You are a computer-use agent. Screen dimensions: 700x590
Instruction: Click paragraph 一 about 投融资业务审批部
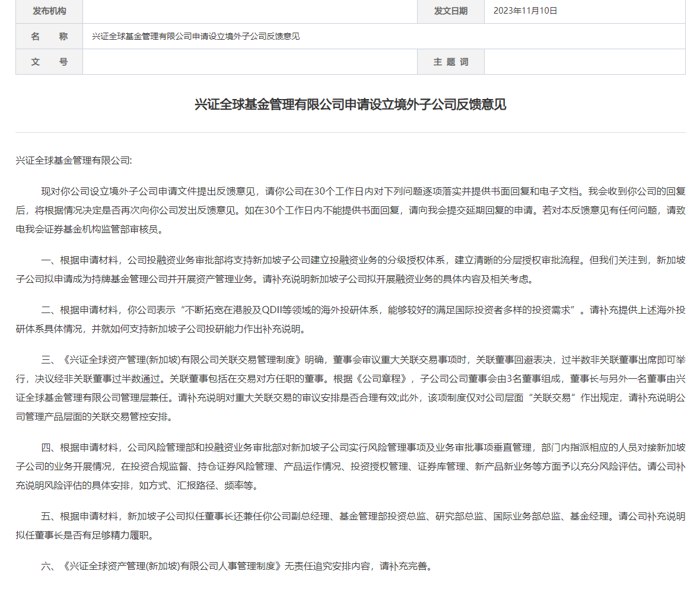pos(350,269)
